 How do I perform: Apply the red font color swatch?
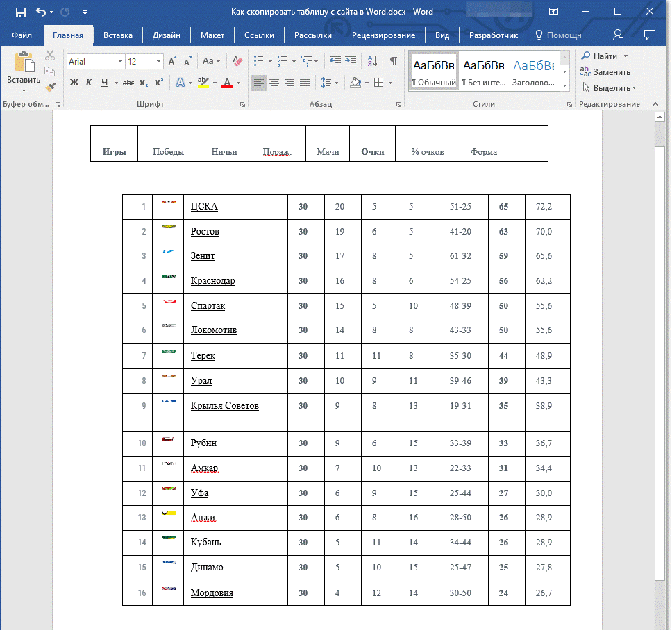coord(226,83)
